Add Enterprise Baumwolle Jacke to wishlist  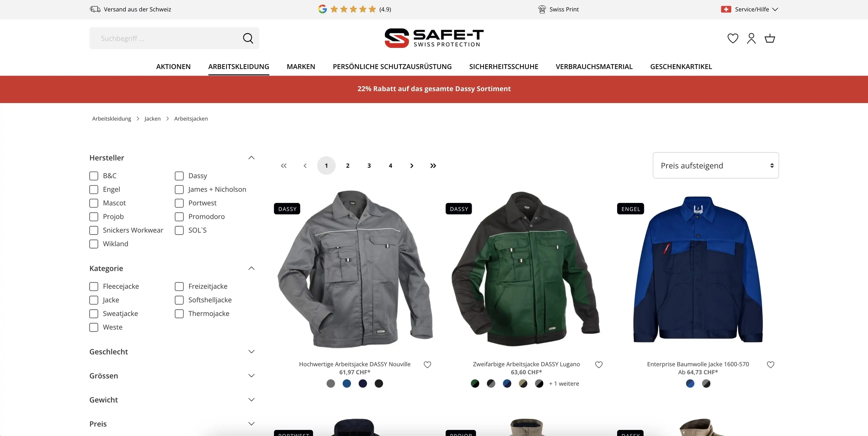[770, 364]
